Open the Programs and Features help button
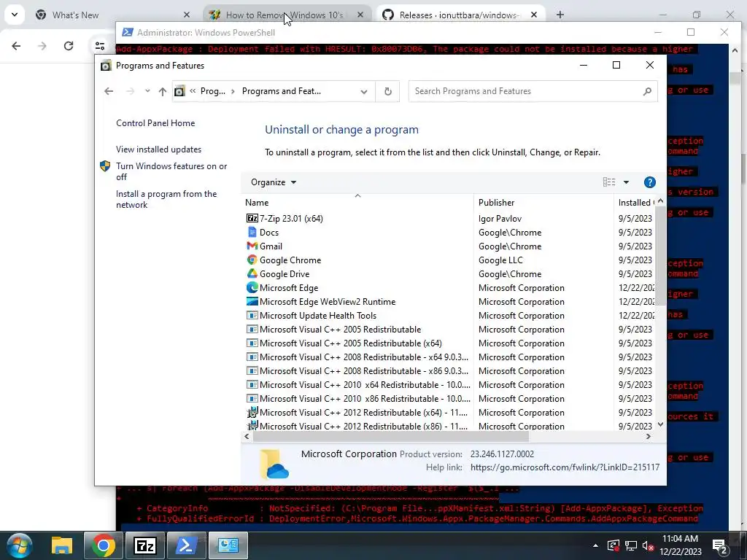 [x=649, y=182]
